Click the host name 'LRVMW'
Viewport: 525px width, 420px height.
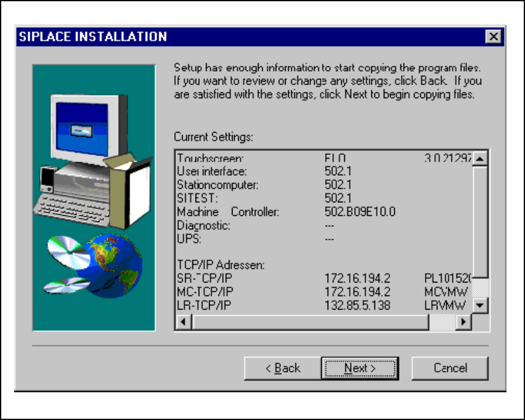[x=445, y=305]
